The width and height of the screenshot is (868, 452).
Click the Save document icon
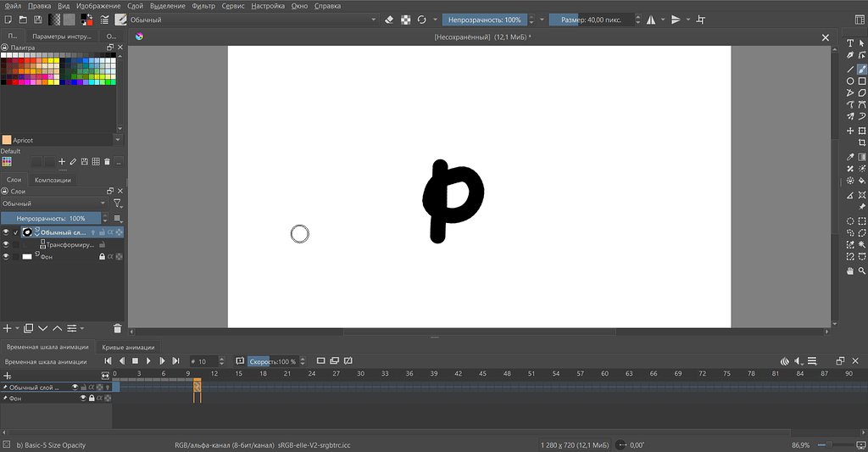(x=37, y=20)
